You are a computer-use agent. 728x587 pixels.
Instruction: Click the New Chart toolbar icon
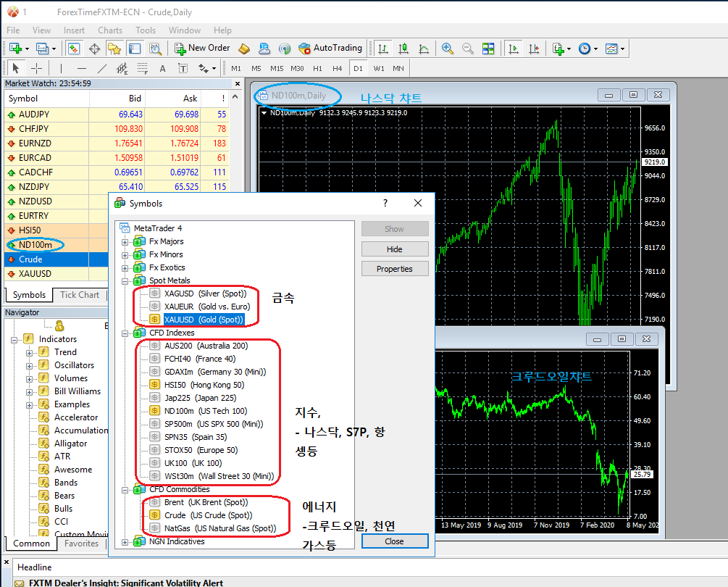pos(15,49)
